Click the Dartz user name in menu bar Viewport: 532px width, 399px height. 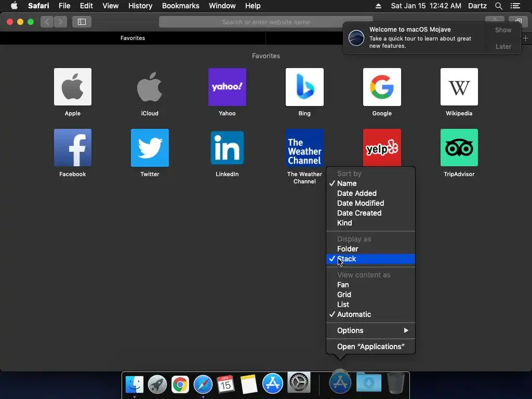tap(477, 6)
